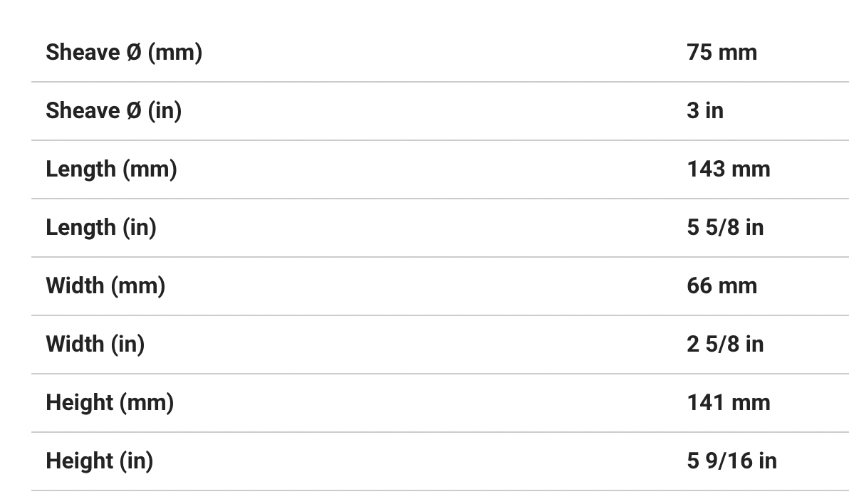
Task: Click the "Height (in)" label
Action: [99, 461]
